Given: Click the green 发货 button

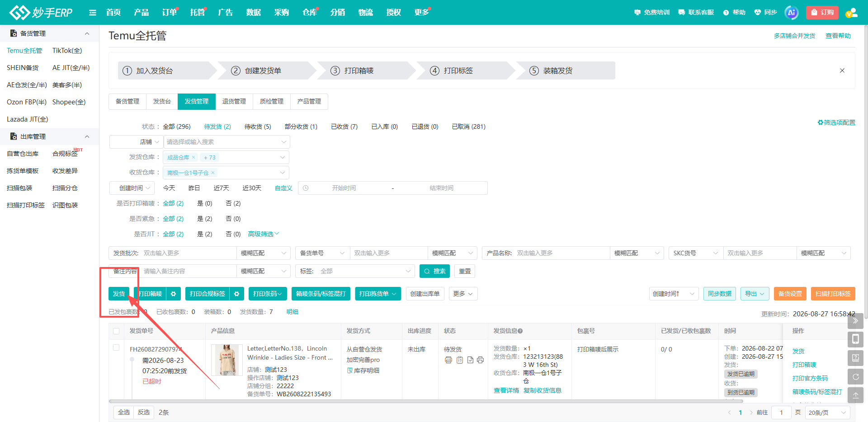Looking at the screenshot, I should click(119, 294).
